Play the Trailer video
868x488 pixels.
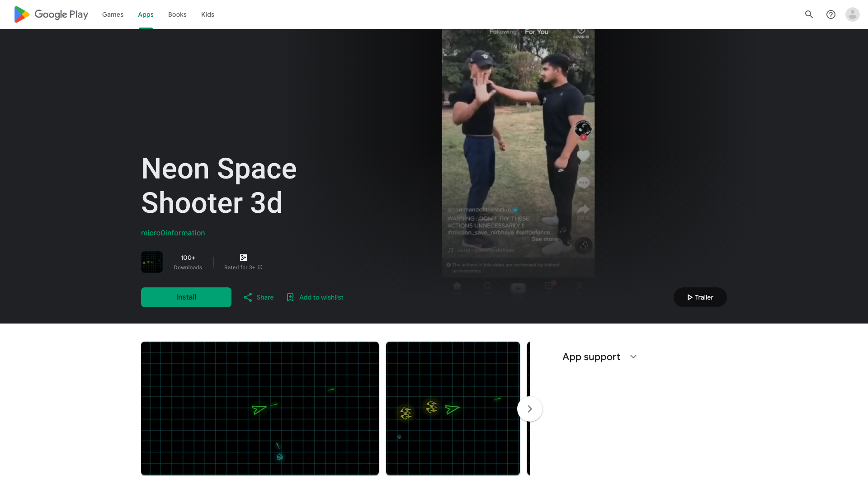[x=700, y=297]
